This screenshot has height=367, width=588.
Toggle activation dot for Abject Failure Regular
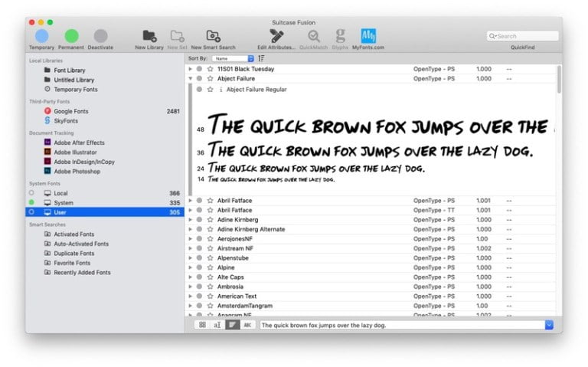[x=199, y=90]
